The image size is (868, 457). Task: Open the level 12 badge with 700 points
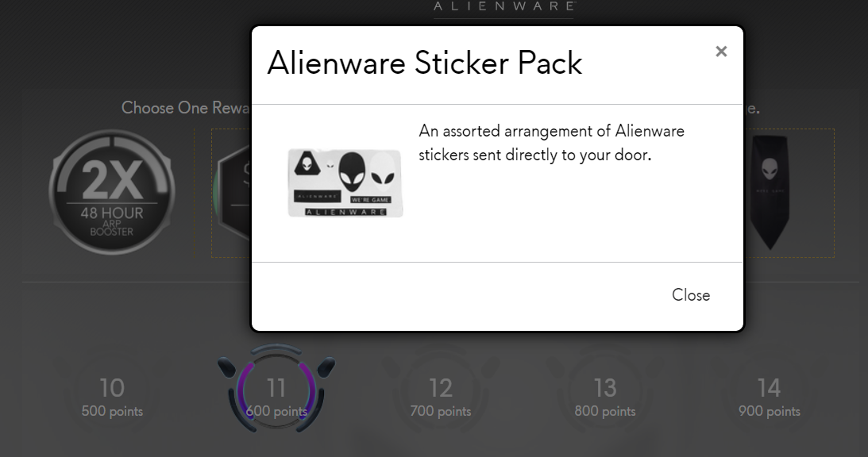tap(441, 396)
